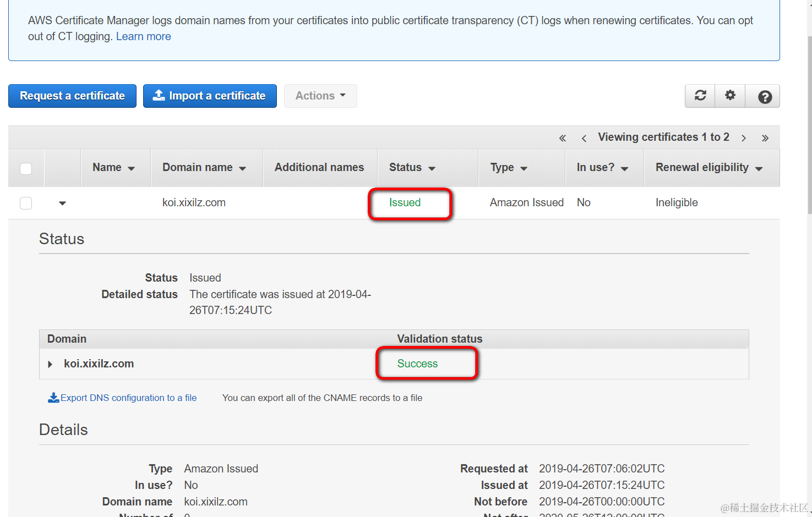Click Amazon Issued in the table row

(526, 202)
